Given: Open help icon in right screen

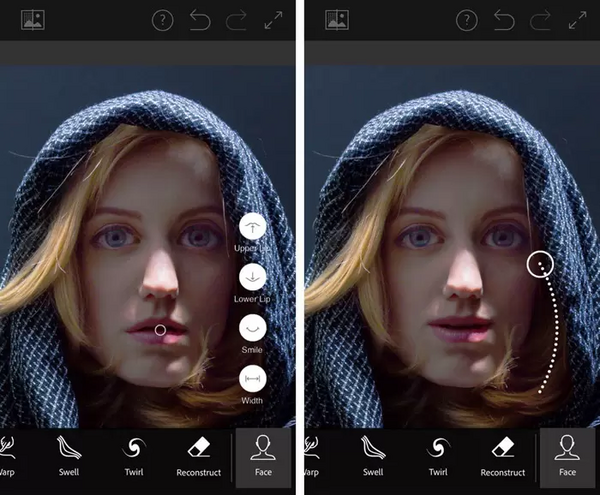Looking at the screenshot, I should pyautogui.click(x=467, y=20).
